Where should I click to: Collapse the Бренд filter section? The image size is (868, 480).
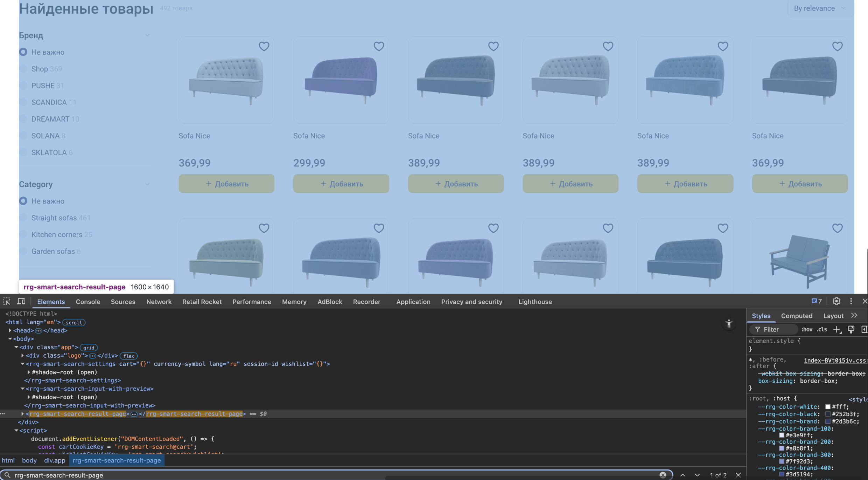(147, 35)
